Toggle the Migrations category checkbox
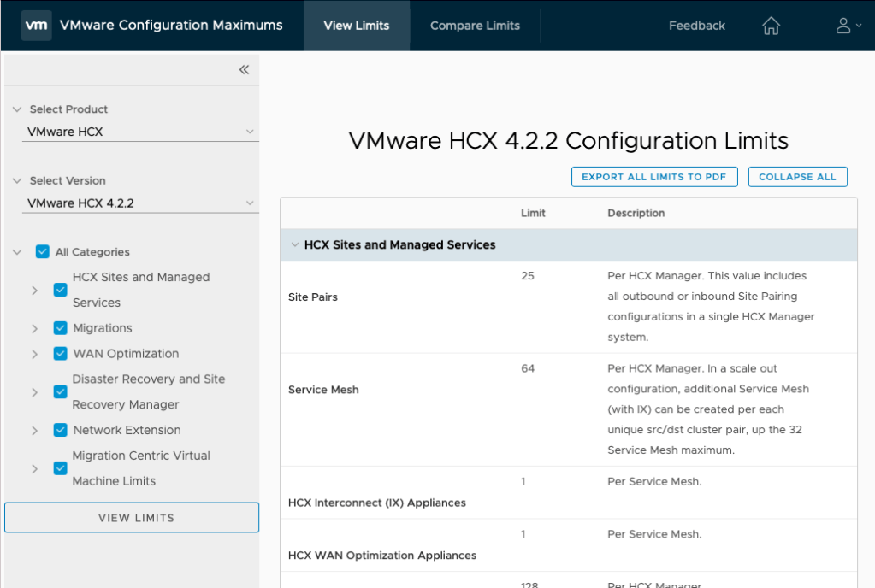Screen dimensions: 875x588 60,328
